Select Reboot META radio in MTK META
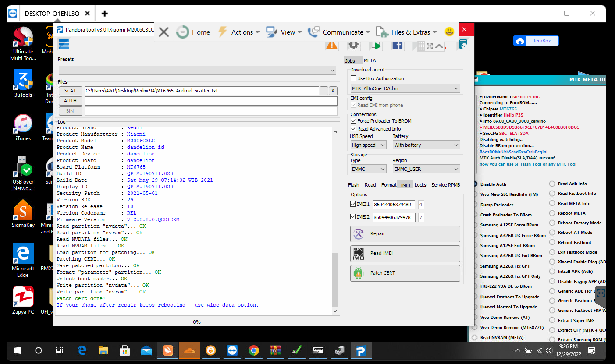The width and height of the screenshot is (615, 364). [x=552, y=213]
